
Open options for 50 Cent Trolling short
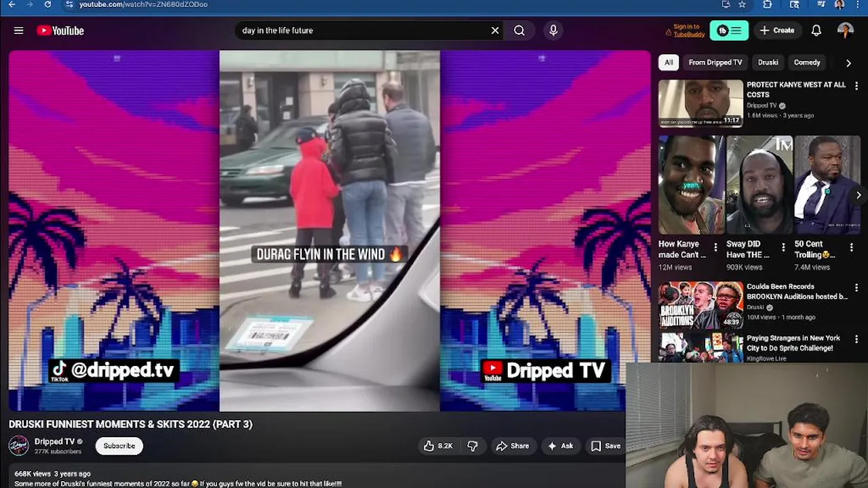click(851, 247)
